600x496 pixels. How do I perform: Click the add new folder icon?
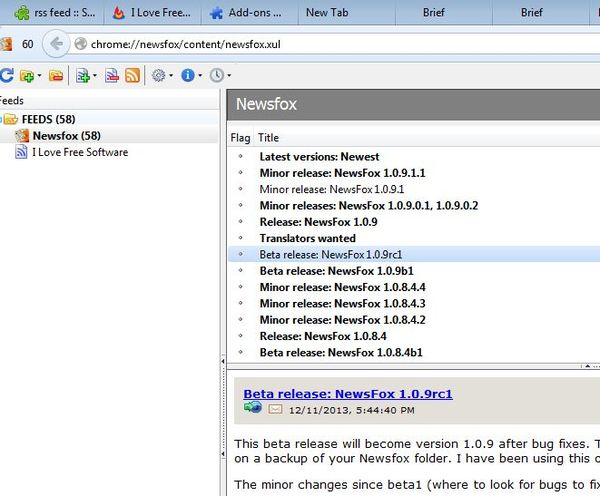pyautogui.click(x=26, y=75)
